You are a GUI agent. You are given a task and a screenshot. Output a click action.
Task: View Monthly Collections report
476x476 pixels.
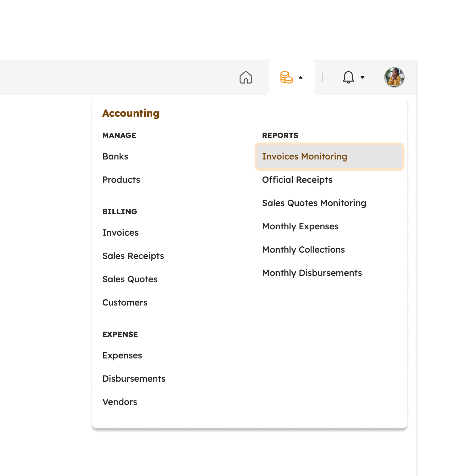coord(303,250)
